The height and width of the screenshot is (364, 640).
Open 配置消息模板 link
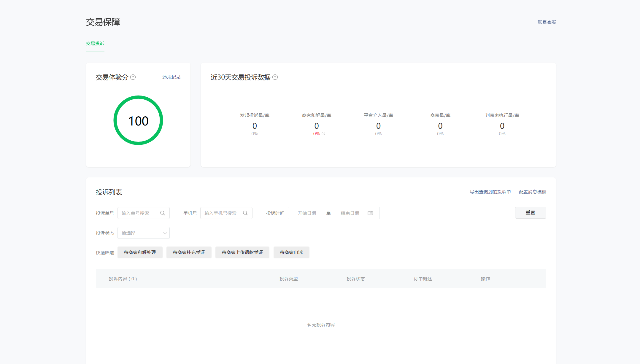pyautogui.click(x=532, y=192)
